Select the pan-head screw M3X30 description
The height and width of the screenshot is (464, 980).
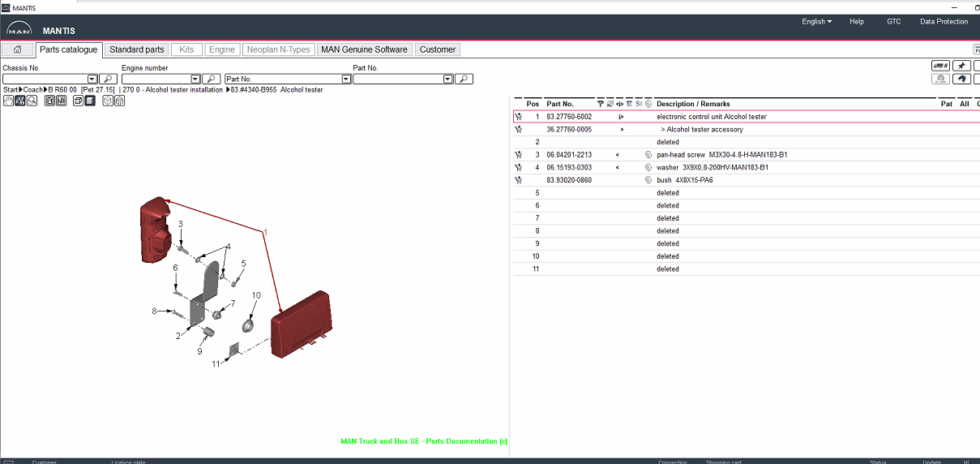pos(722,155)
